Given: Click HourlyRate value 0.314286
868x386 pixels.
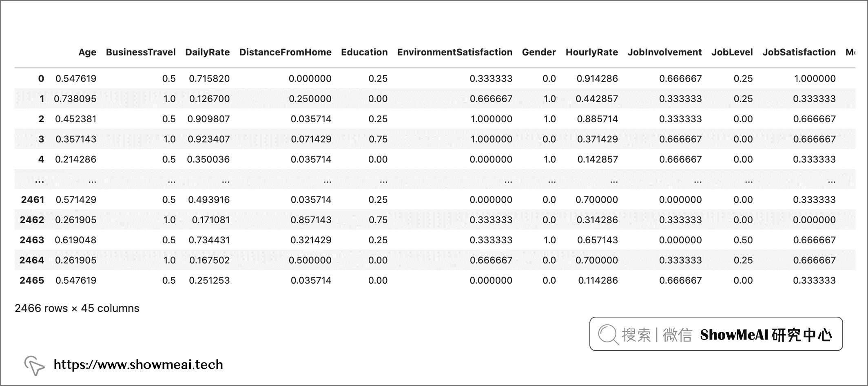Looking at the screenshot, I should tap(597, 220).
